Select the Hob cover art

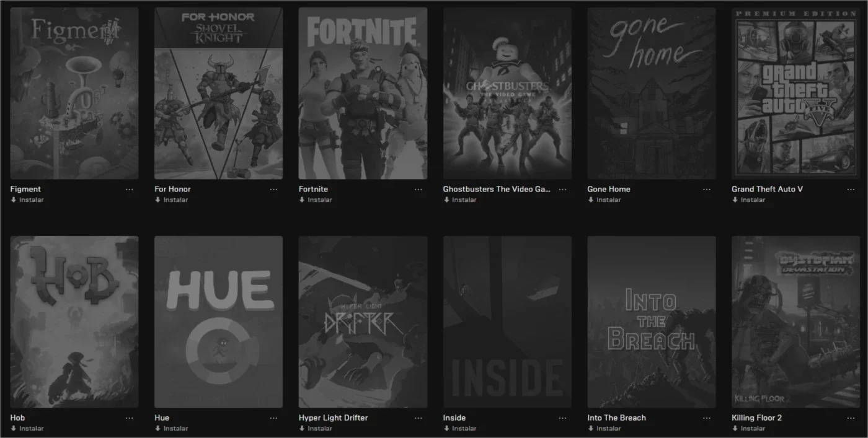74,322
